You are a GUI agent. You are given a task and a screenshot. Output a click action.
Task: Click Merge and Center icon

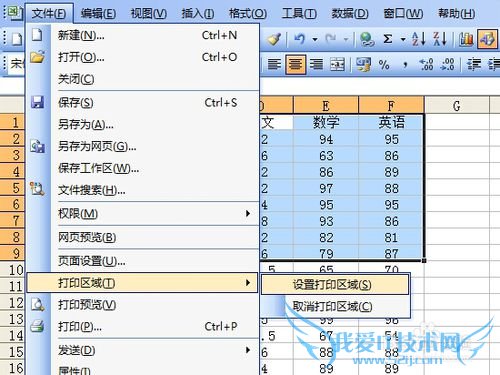pos(337,64)
